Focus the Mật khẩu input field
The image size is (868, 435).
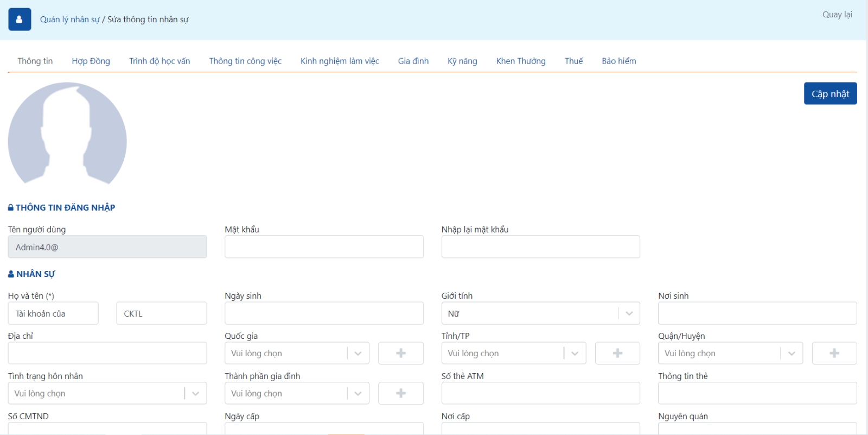324,247
